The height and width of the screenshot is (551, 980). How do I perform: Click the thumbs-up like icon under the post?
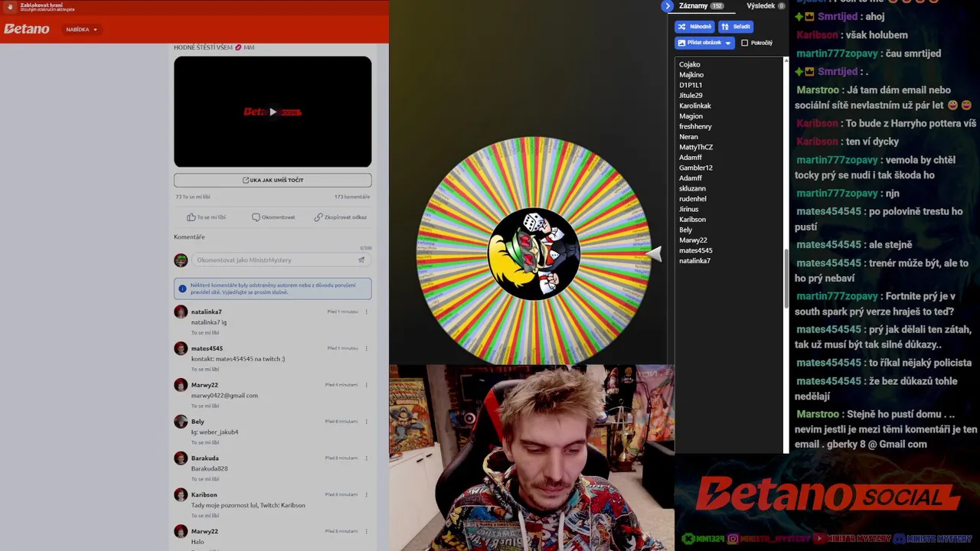pos(191,217)
